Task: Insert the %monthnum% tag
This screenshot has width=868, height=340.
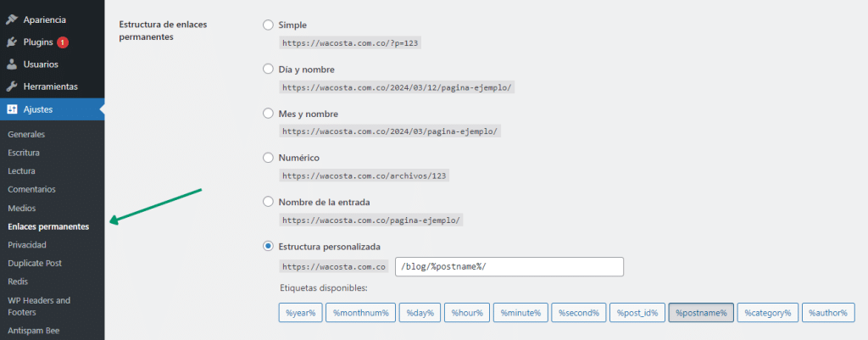Action: pos(360,313)
